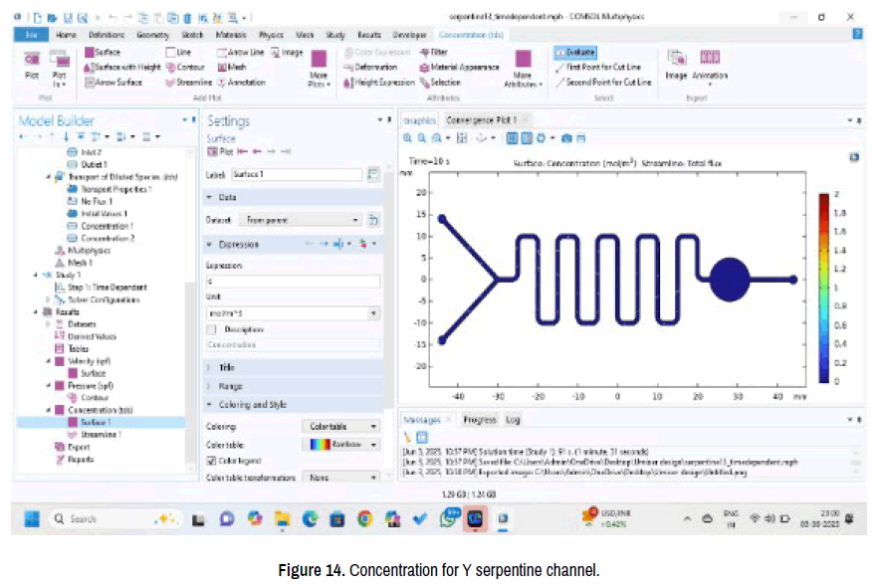Switch to the Convergence Plot 1 tab
Screen dimensions: 881x588
pyautogui.click(x=482, y=119)
